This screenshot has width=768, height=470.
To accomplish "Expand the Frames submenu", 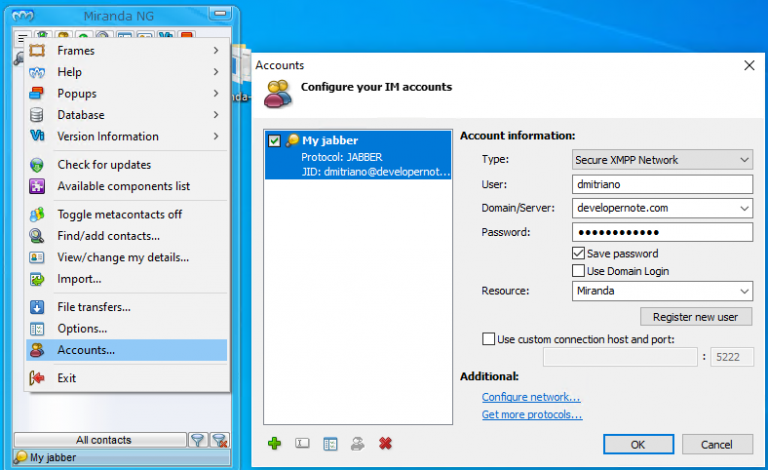I will 216,50.
